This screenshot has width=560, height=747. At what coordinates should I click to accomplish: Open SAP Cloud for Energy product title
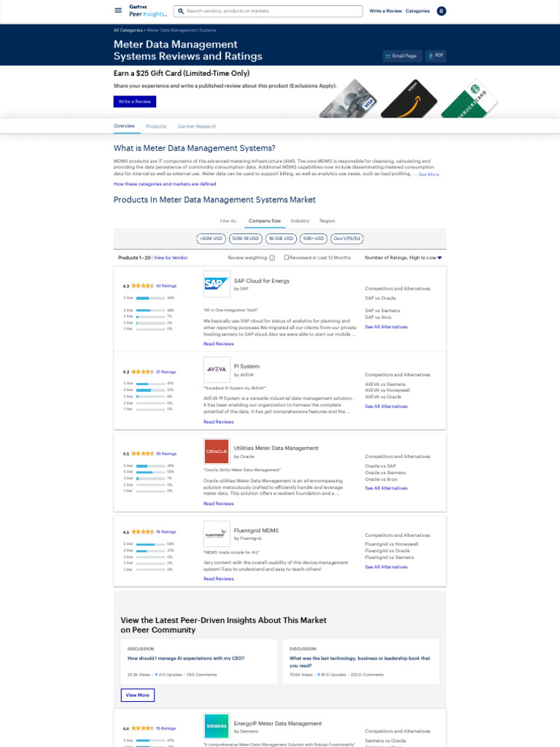tap(262, 281)
